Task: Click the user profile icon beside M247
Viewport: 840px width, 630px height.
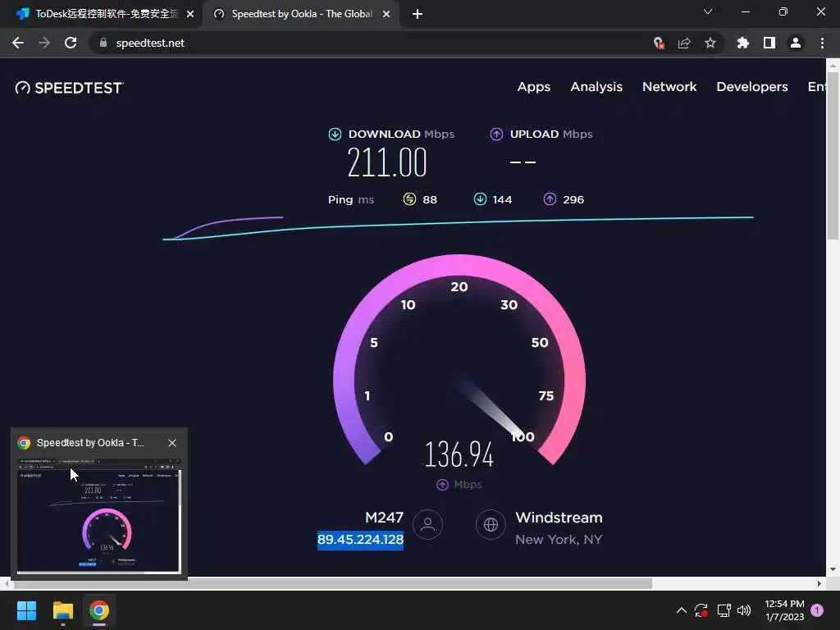Action: point(427,524)
